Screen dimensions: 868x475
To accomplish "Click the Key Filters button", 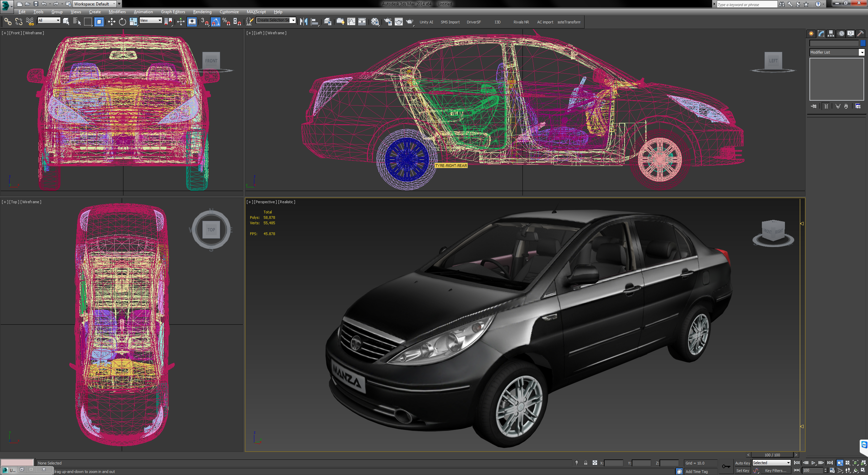I will click(776, 470).
